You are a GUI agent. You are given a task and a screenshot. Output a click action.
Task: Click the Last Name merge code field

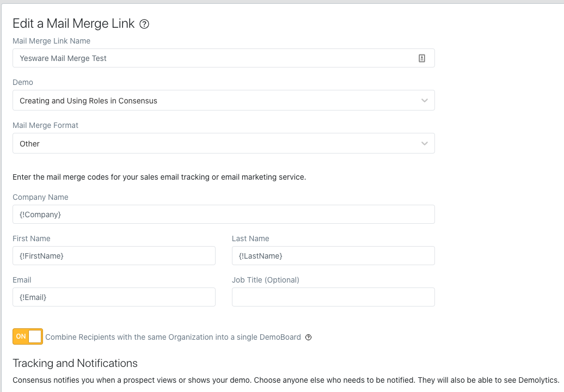click(333, 255)
